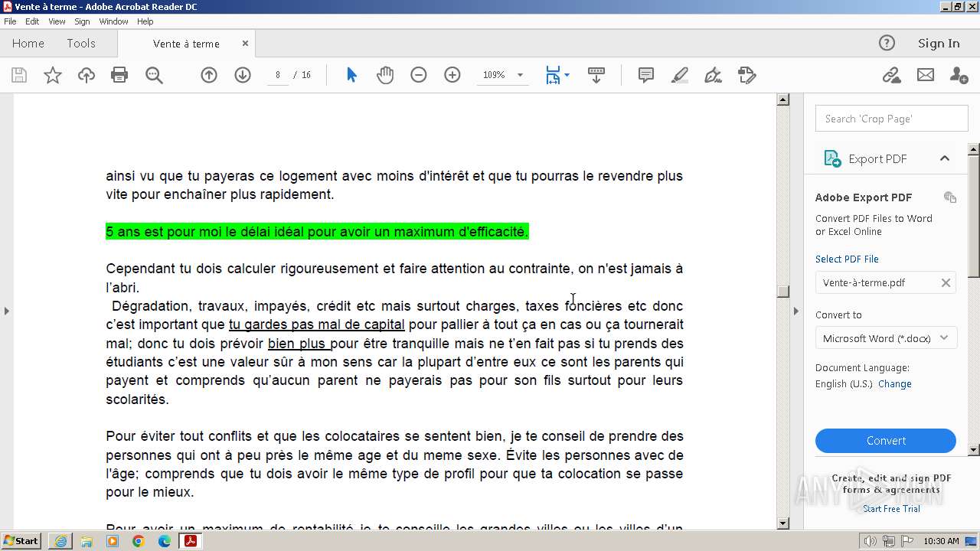Click the Start Free Trial link

click(891, 509)
